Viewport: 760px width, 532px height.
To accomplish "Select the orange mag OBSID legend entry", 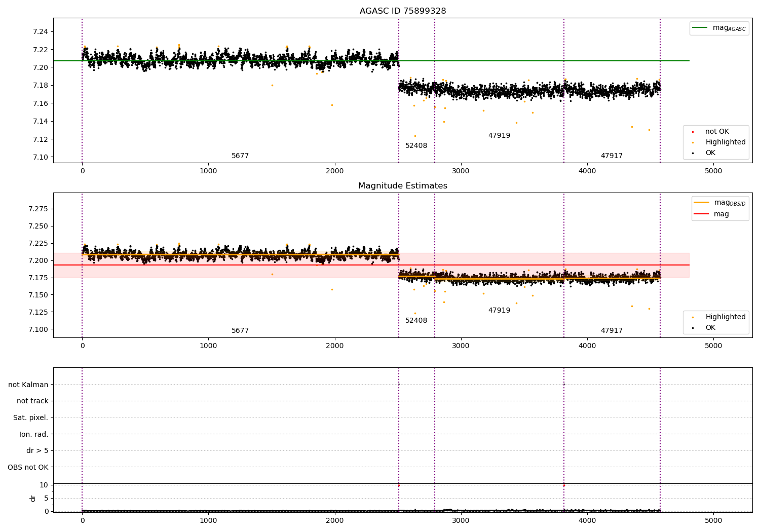I will [x=720, y=203].
